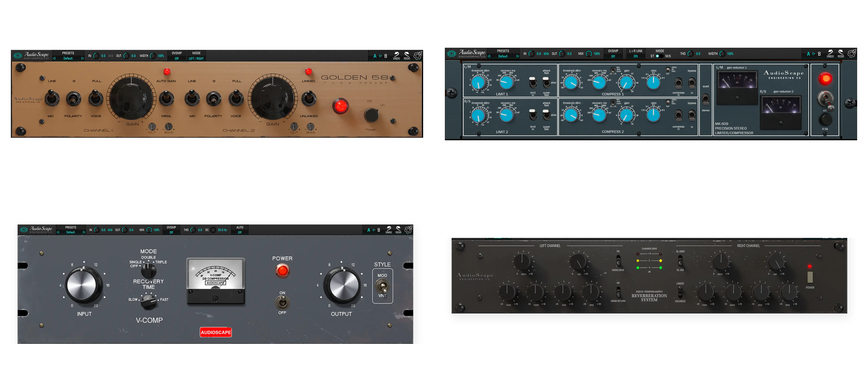The height and width of the screenshot is (376, 868).
Task: Select next preset arrow in Golden 58
Action: click(x=82, y=58)
